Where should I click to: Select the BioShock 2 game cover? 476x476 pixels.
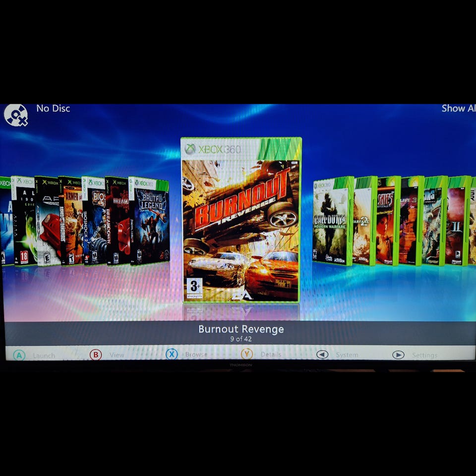(x=94, y=221)
